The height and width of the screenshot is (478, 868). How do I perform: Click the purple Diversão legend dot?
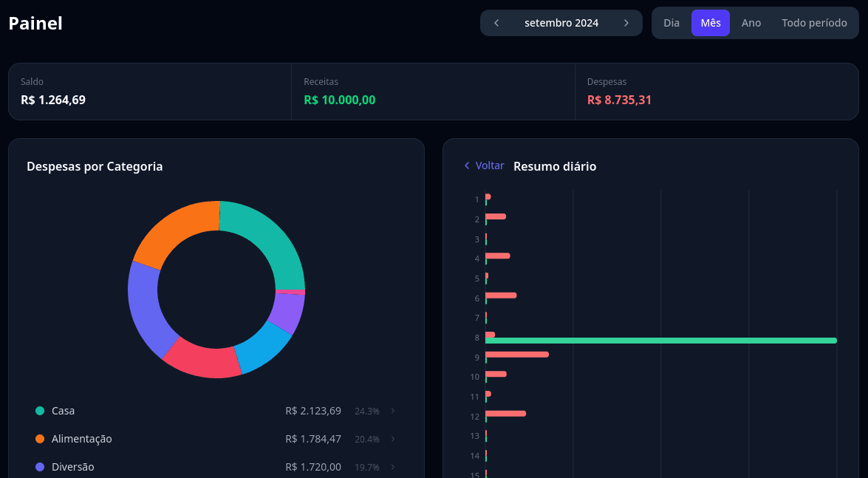click(x=40, y=467)
